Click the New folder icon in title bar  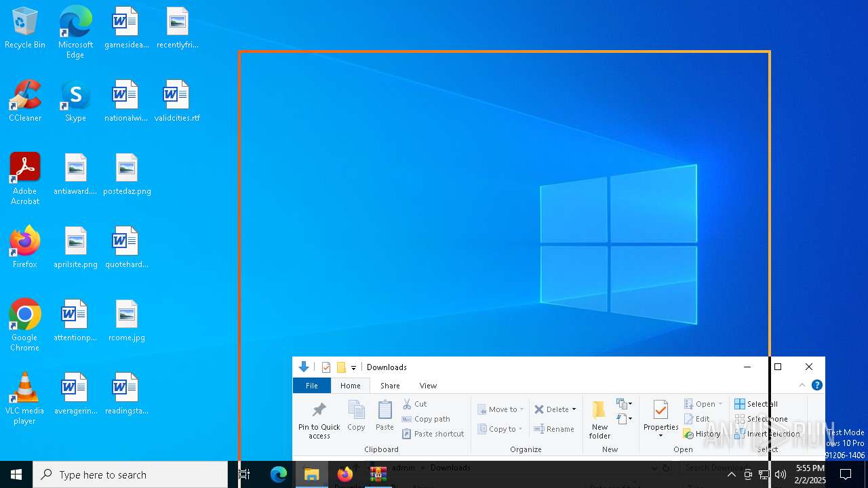tap(341, 367)
